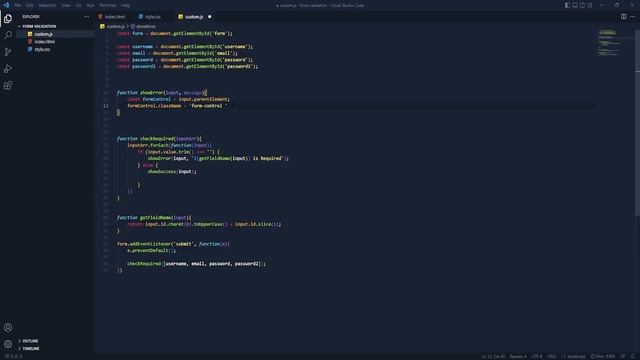Open the Selection menu
Screen dimensions: 640x360
click(47, 5)
